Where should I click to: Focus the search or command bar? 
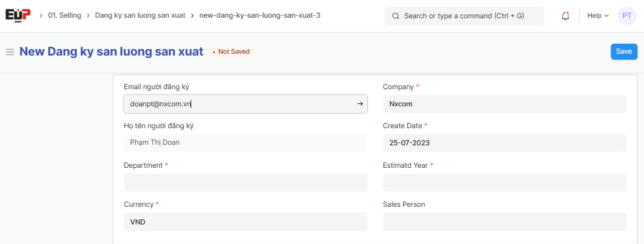point(464,16)
